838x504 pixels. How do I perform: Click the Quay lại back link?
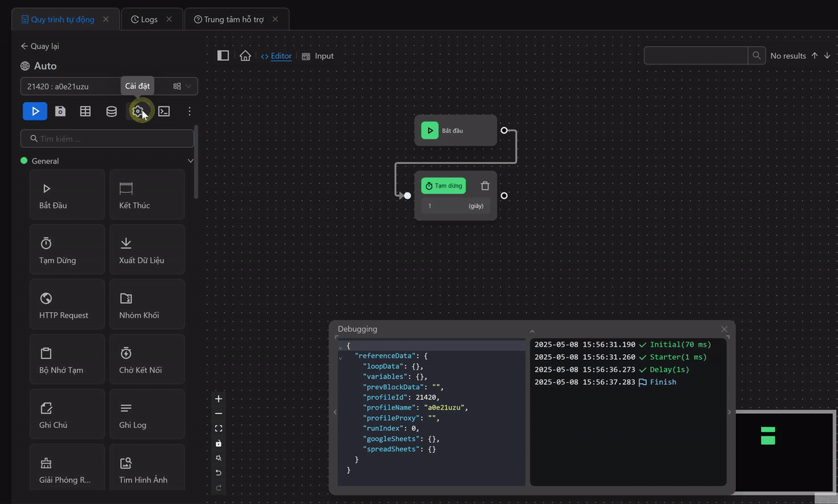(40, 46)
